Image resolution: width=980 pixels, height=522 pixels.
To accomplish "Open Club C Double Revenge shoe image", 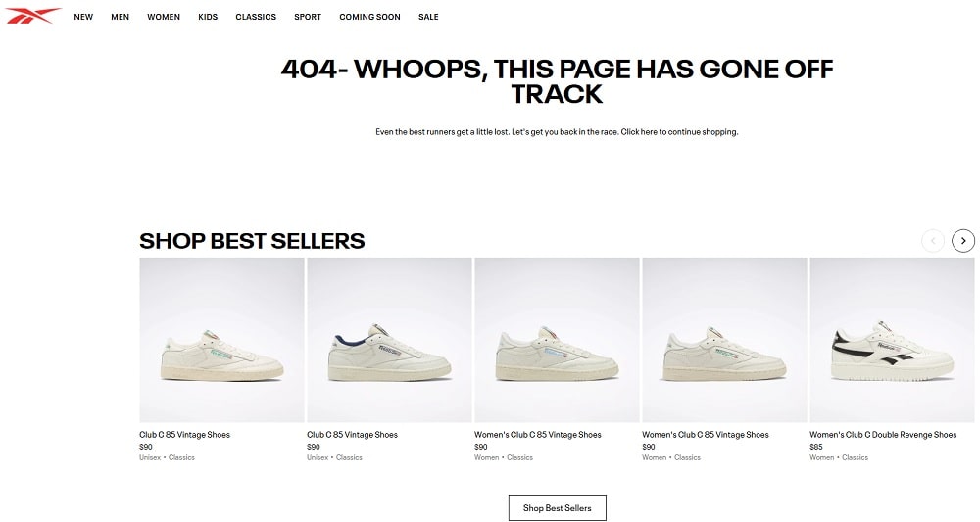I will click(892, 340).
